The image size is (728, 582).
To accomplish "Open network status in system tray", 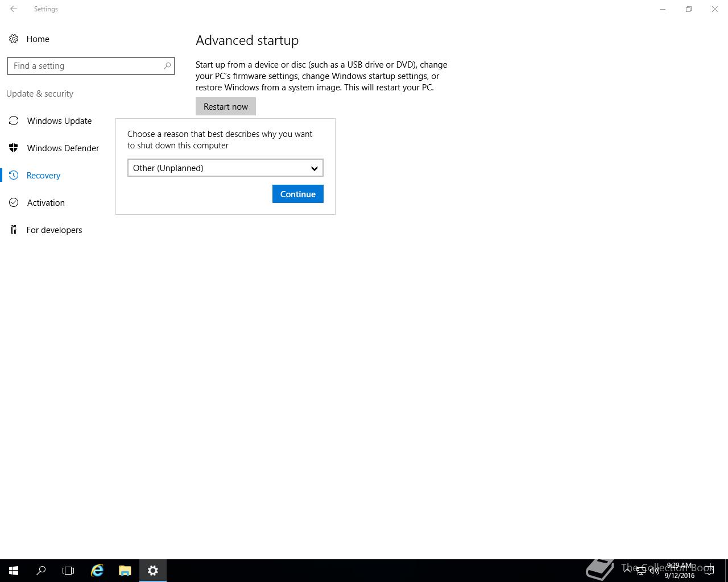I will (641, 571).
